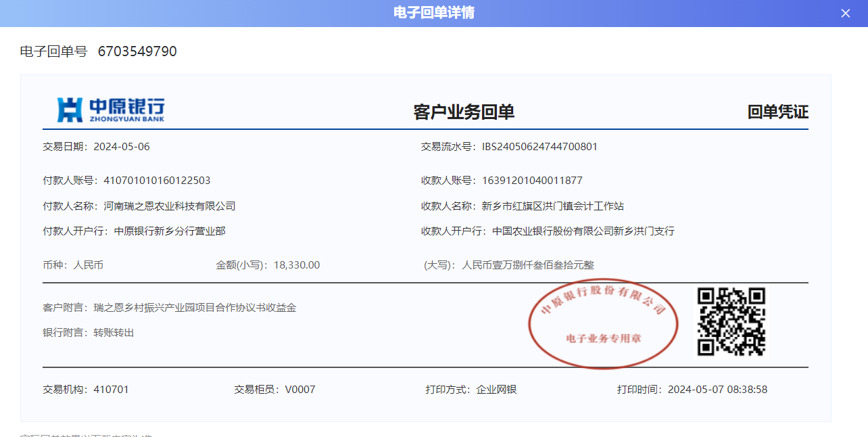Click payer bank 中原银行新乡分行营业部
Screen dimensions: 868x437
click(170, 231)
